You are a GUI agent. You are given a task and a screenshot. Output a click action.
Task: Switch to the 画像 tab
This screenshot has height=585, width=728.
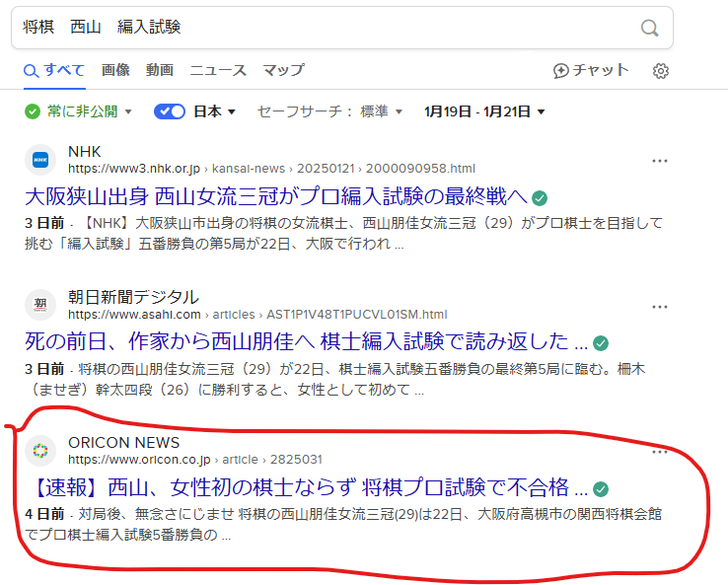pos(115,70)
